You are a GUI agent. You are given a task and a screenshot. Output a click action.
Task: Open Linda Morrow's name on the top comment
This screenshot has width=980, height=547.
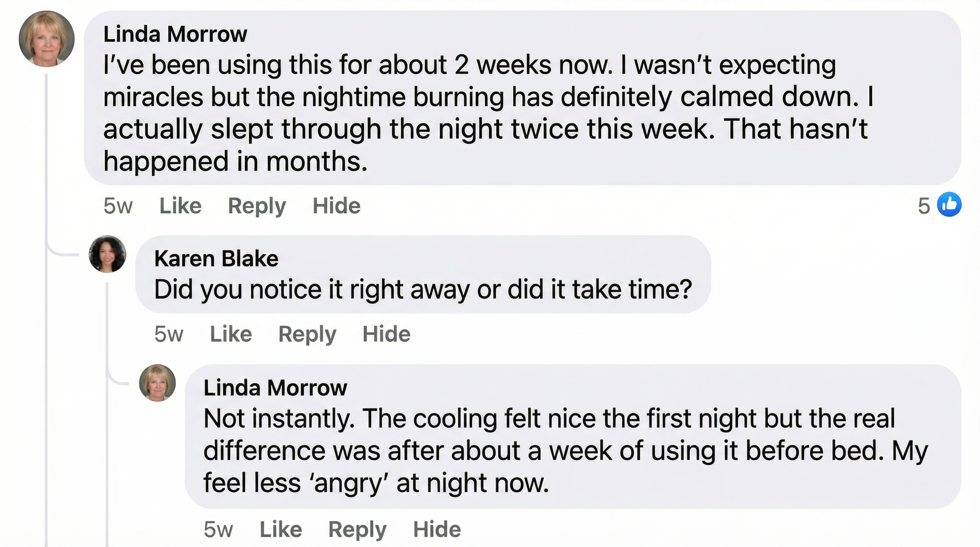(x=175, y=34)
